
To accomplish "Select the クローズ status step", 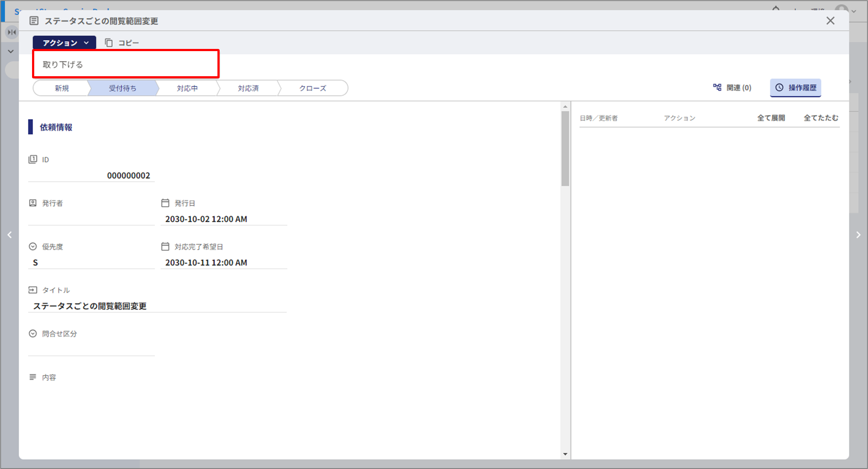I will coord(312,88).
